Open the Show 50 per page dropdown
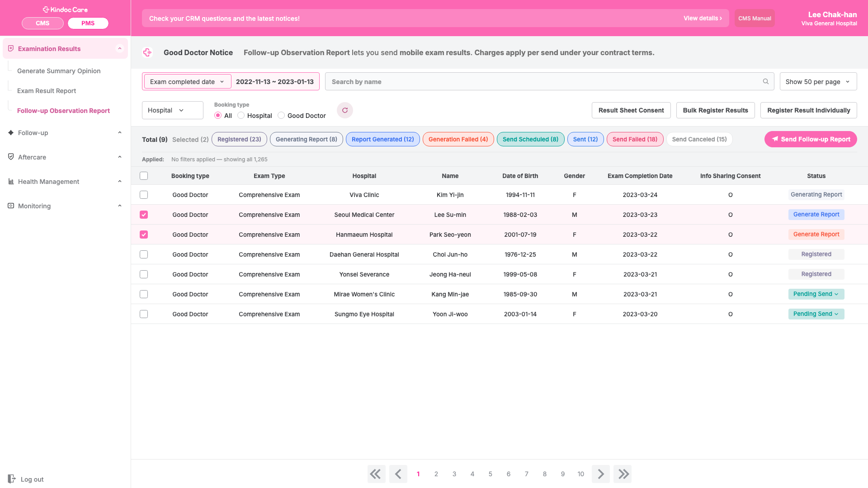Screen dimensions: 868x488 [x=818, y=81]
